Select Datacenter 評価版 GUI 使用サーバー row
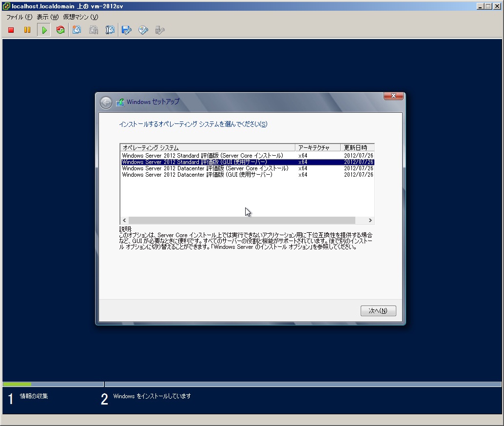Viewport: 504px width, 426px height. [x=248, y=175]
